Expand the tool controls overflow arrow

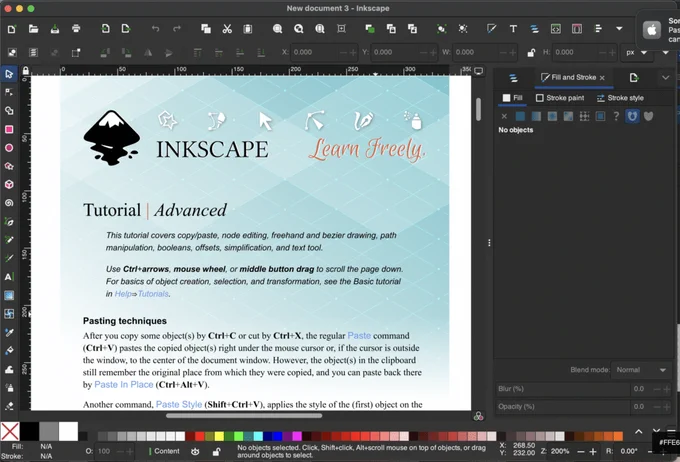click(x=666, y=52)
